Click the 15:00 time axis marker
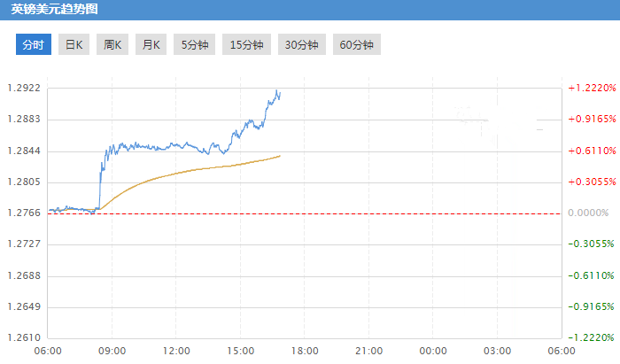620x364 pixels. click(241, 352)
